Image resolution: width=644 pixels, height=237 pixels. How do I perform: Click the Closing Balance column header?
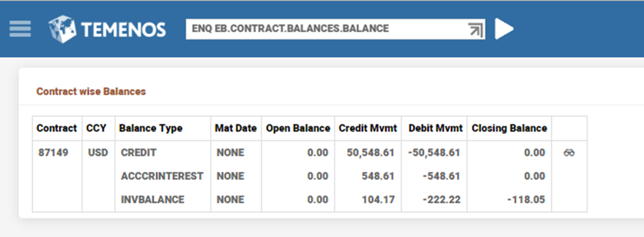click(x=509, y=129)
